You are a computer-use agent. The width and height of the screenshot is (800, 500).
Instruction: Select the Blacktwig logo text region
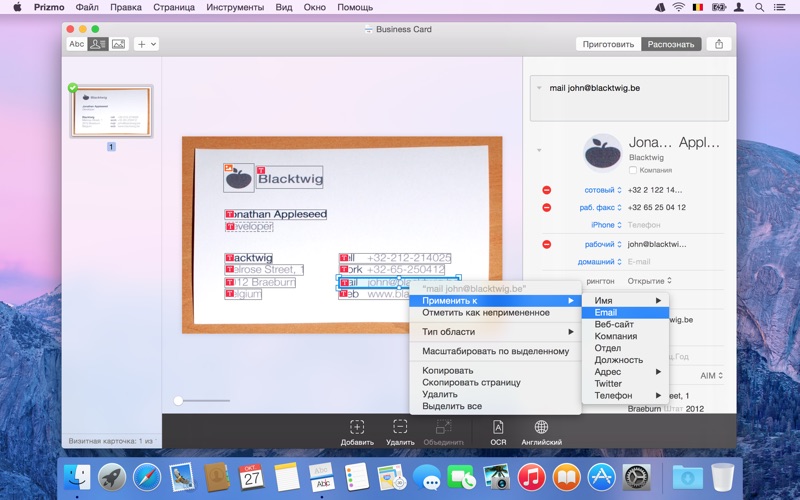click(289, 178)
